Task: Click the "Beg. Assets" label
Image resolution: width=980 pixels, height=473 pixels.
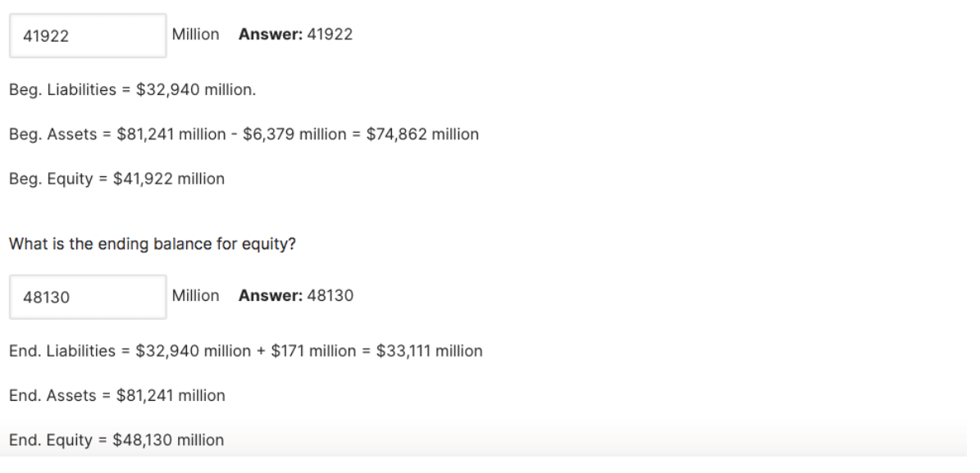Action: (52, 134)
